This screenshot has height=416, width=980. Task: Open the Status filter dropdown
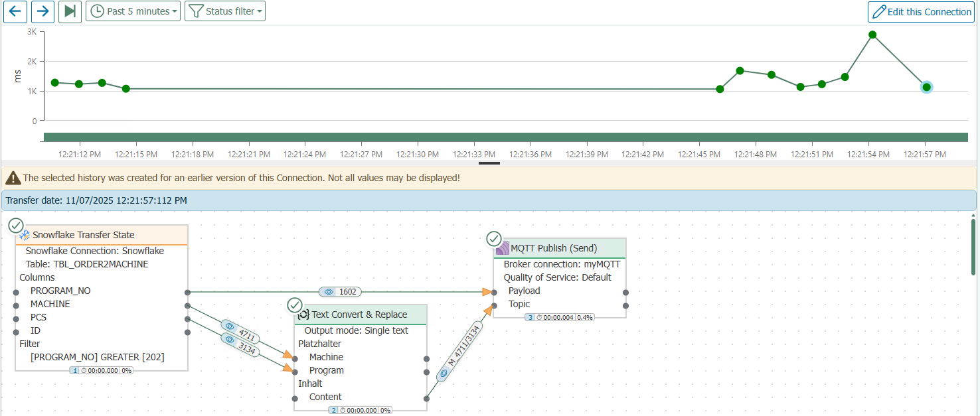225,11
